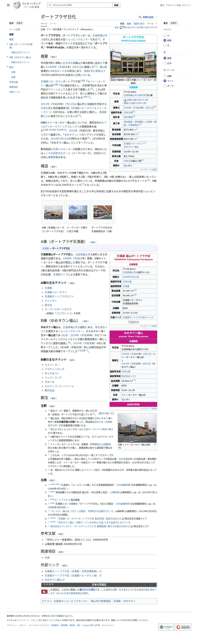
Task: Open the 編集 edit tab
Action: tap(129, 23)
